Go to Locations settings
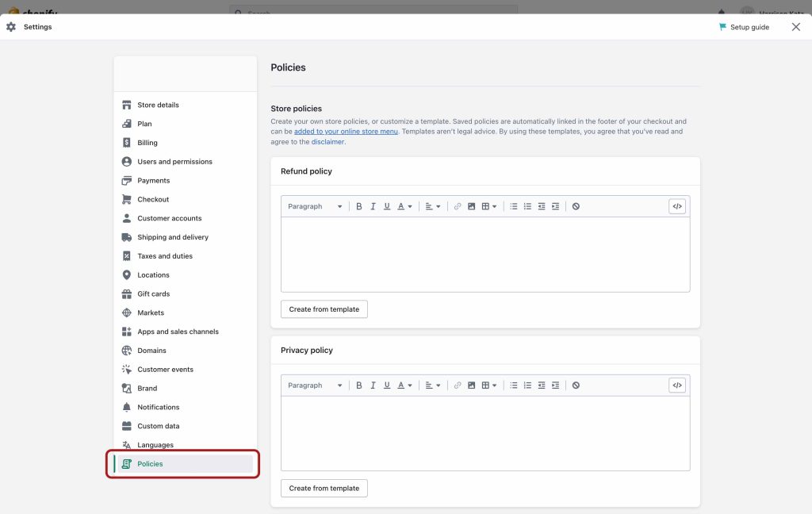Image resolution: width=812 pixels, height=514 pixels. 186,275
